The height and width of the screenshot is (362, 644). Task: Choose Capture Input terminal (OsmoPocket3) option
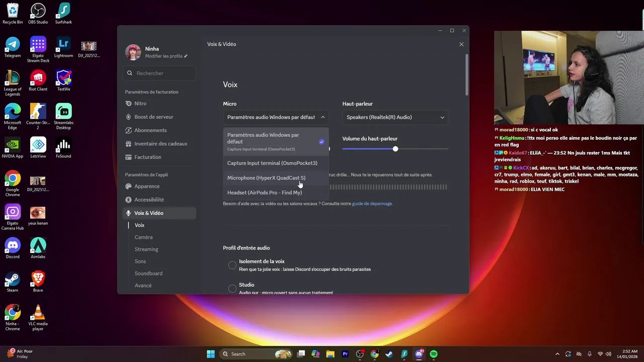pyautogui.click(x=276, y=163)
